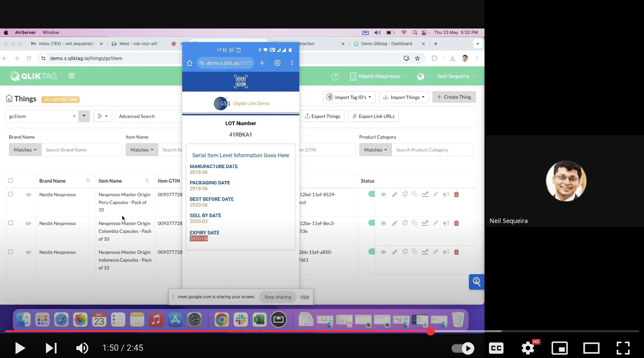Open Chrome extensions puzzle icon
Viewport: 644px width, 358px height.
point(434,58)
